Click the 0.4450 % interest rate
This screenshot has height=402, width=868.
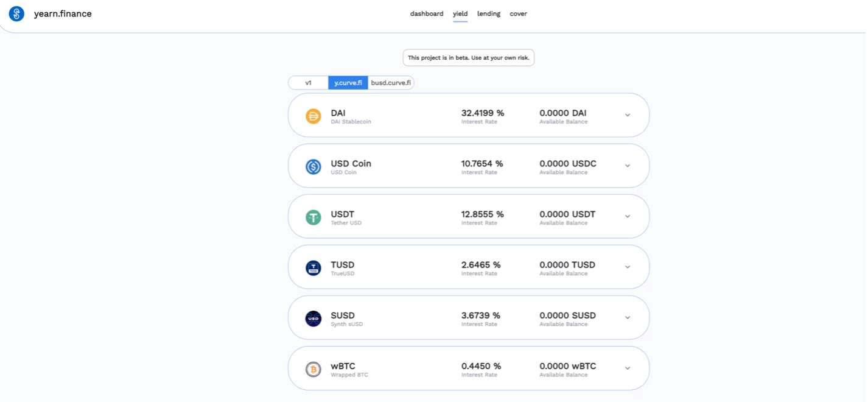pyautogui.click(x=481, y=365)
